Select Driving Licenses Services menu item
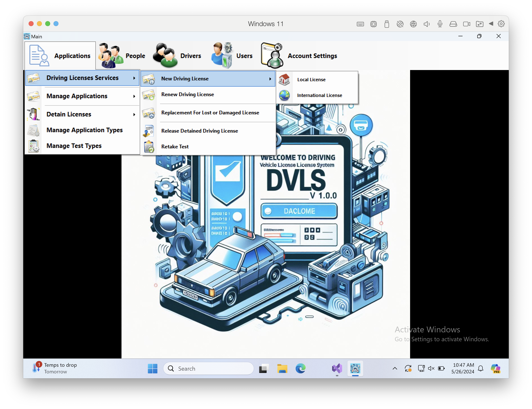Screen dimensions: 532x409 (x=82, y=78)
